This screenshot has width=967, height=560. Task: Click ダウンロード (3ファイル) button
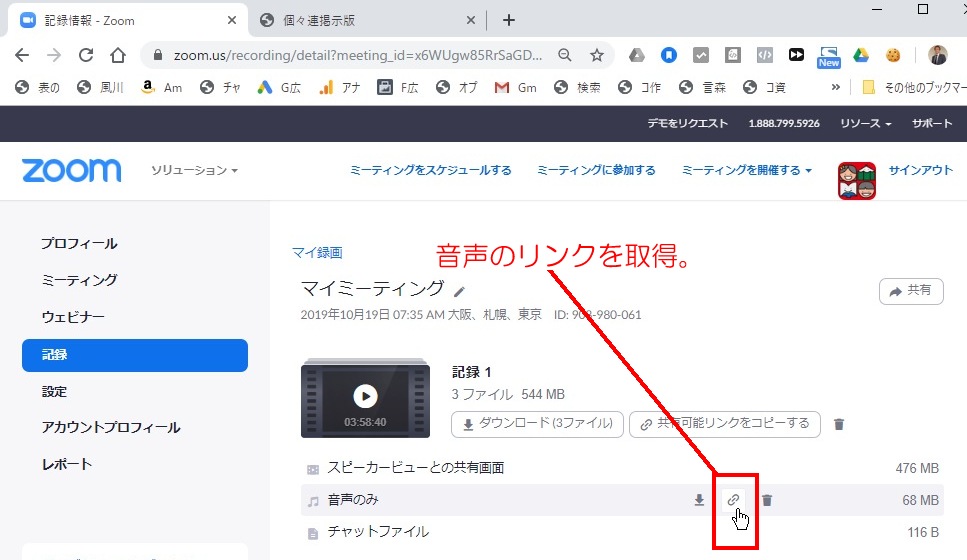[x=537, y=424]
